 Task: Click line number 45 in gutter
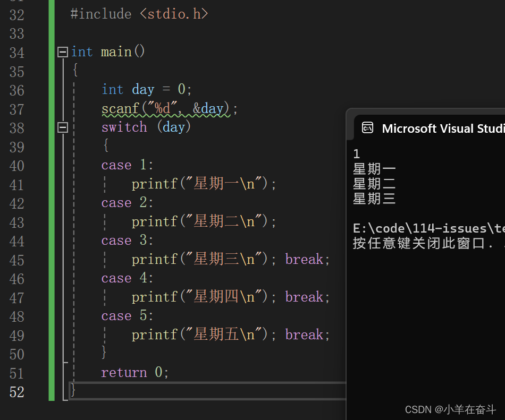click(17, 260)
